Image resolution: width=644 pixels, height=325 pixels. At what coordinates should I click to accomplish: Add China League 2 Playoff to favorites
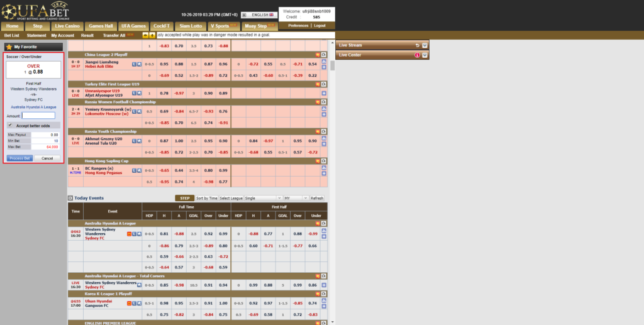click(318, 55)
